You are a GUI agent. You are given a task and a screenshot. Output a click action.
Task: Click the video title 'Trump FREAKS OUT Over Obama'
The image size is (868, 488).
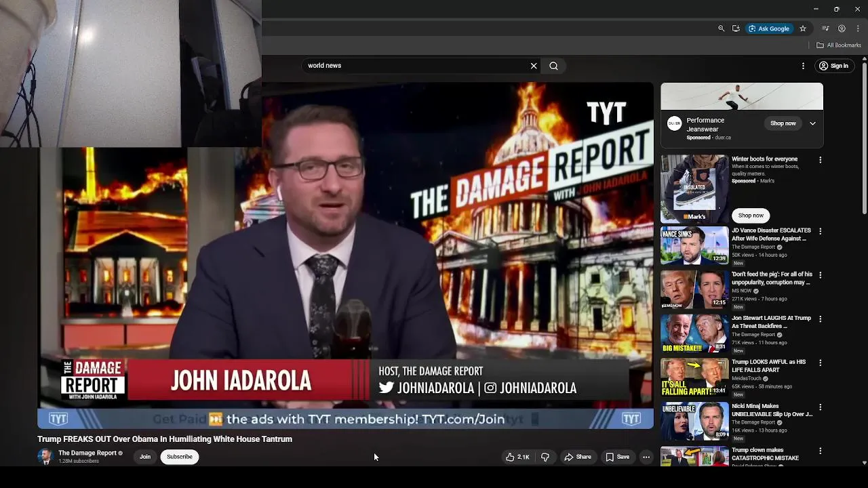click(x=165, y=439)
